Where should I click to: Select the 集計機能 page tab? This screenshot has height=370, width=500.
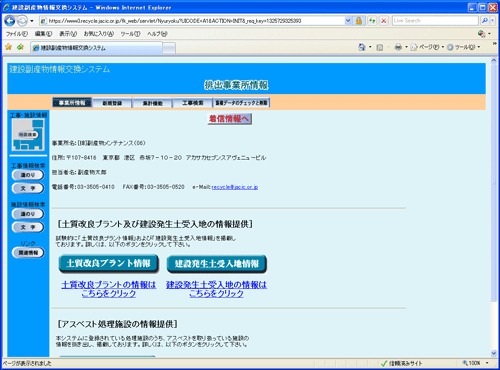152,103
